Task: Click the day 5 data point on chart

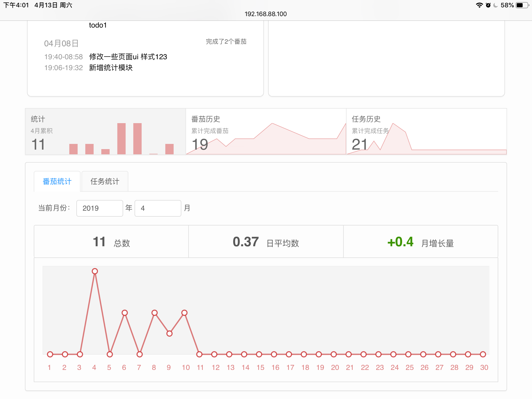Action: coord(110,354)
